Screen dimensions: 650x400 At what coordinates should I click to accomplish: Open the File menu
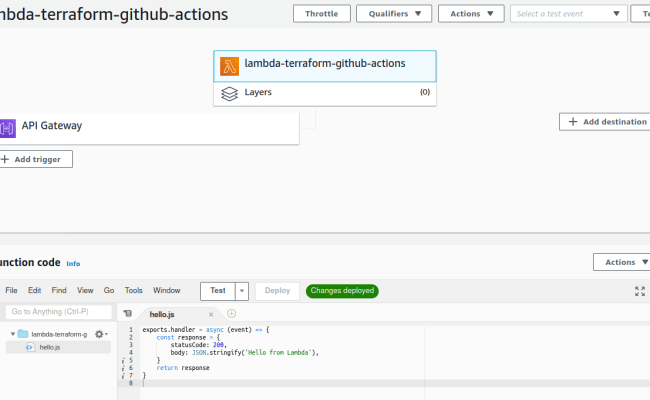coord(11,290)
